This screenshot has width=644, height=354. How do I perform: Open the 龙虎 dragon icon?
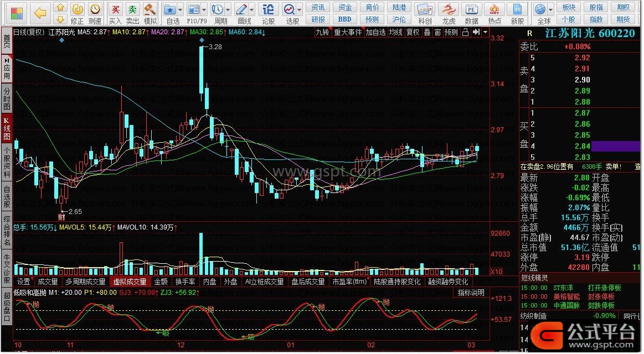pos(449,9)
